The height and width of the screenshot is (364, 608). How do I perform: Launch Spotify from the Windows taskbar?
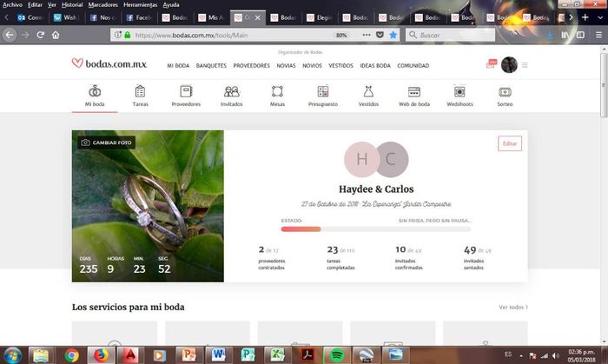click(337, 354)
